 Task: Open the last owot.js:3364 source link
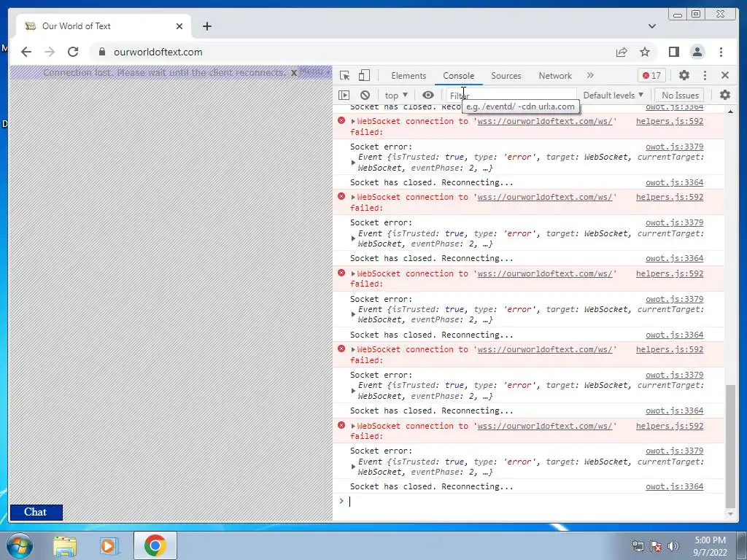[x=674, y=486]
